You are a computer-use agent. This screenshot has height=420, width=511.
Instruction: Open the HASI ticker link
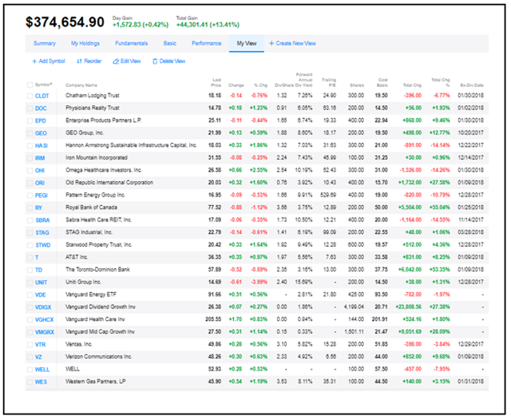tap(42, 145)
